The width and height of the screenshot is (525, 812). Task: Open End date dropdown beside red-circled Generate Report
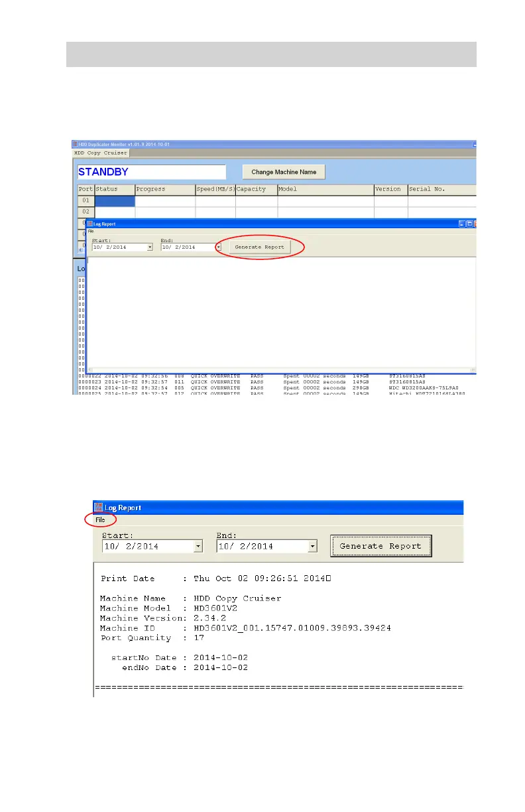(218, 247)
